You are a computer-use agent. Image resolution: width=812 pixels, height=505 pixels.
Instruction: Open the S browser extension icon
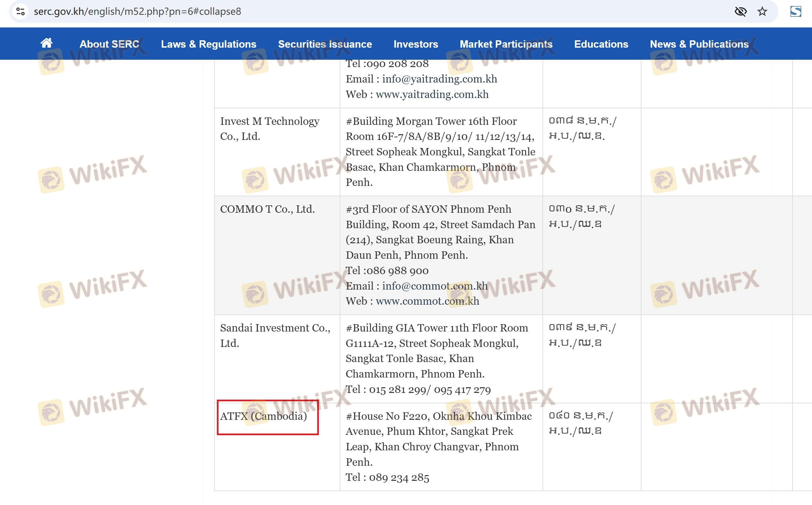(x=795, y=12)
